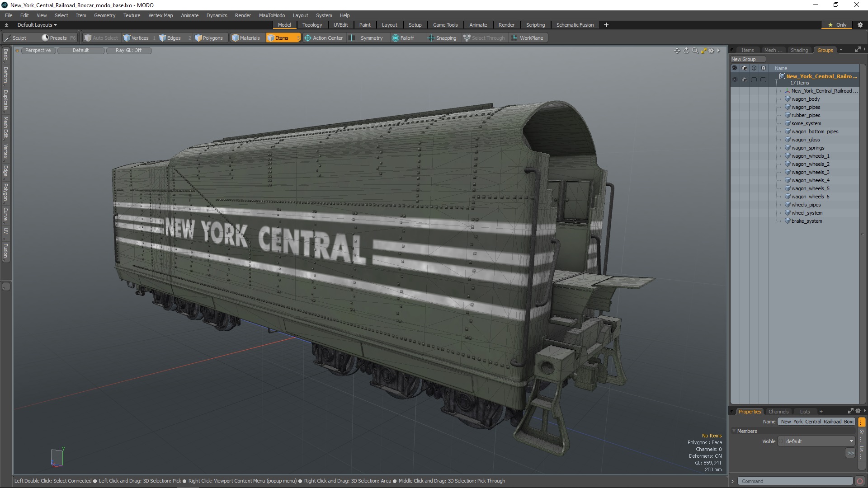Screen dimensions: 868x488
Task: Open the Schematic Fusion layout
Action: tap(575, 25)
